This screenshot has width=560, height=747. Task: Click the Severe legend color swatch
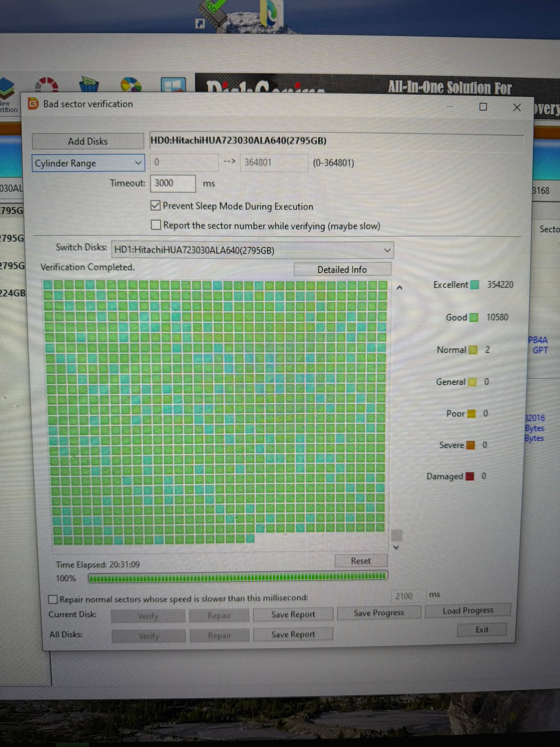[471, 445]
